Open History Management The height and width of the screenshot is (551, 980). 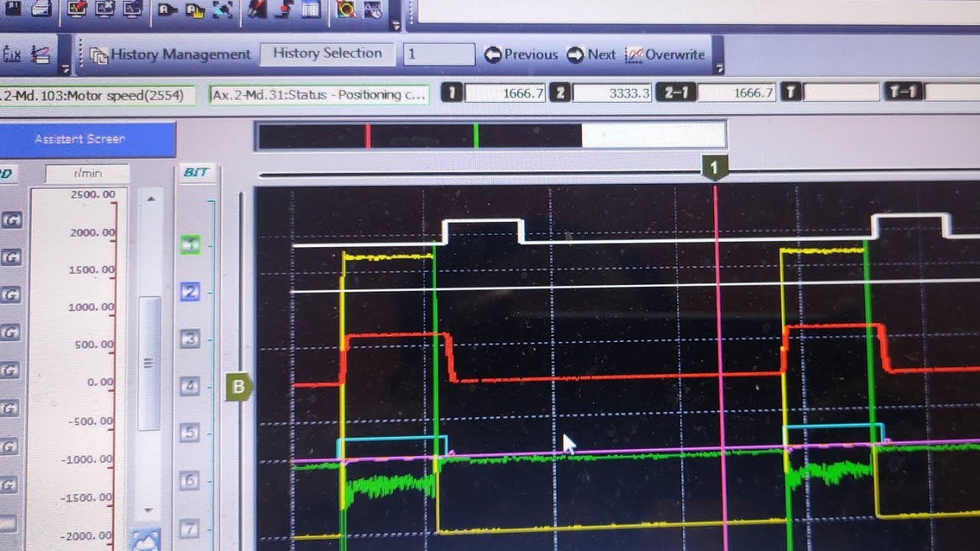(x=170, y=54)
